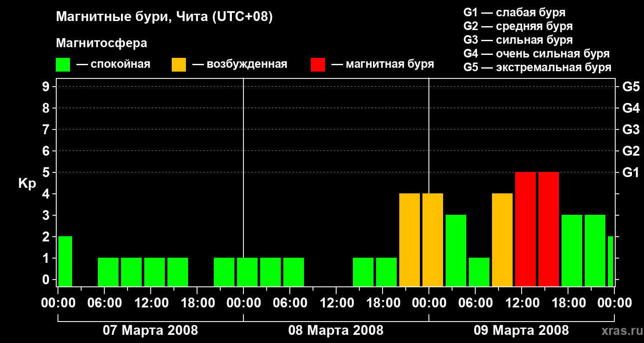
Task: Click the red 'магнитная буря' legend swatch
Action: tap(318, 65)
